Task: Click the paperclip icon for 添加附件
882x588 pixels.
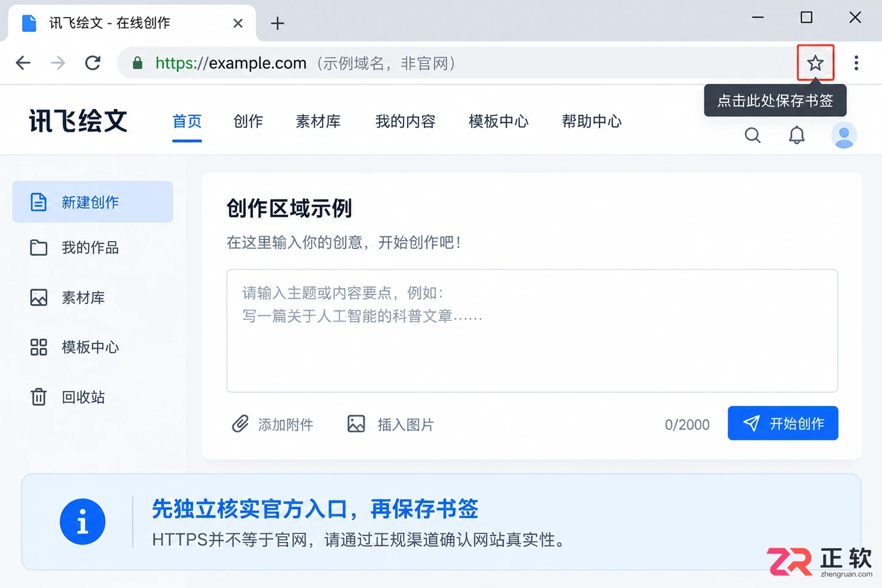Action: coord(240,424)
